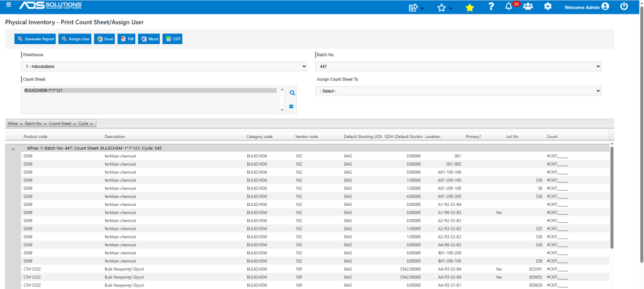This screenshot has width=644, height=289.
Task: Sort by Vendor code column header
Action: click(x=306, y=137)
